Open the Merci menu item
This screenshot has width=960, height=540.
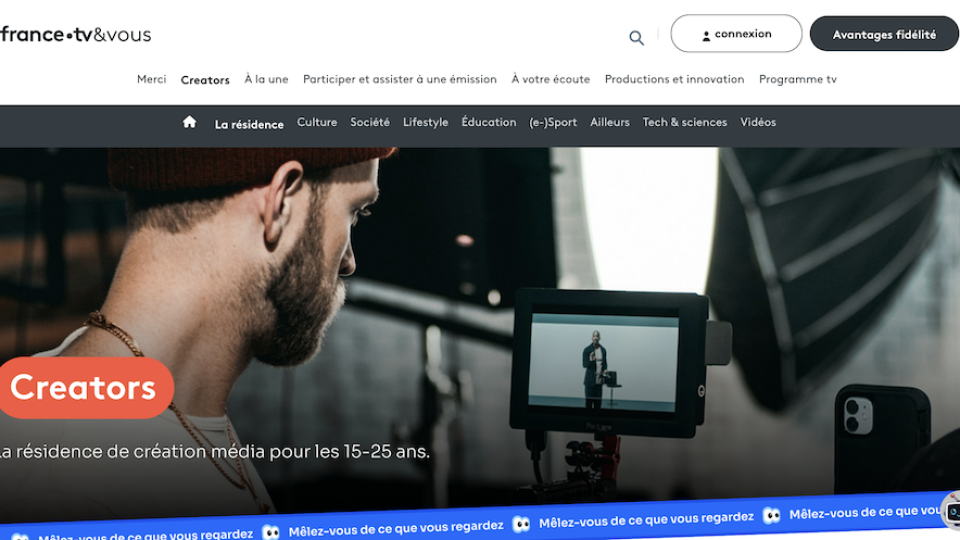coord(152,80)
